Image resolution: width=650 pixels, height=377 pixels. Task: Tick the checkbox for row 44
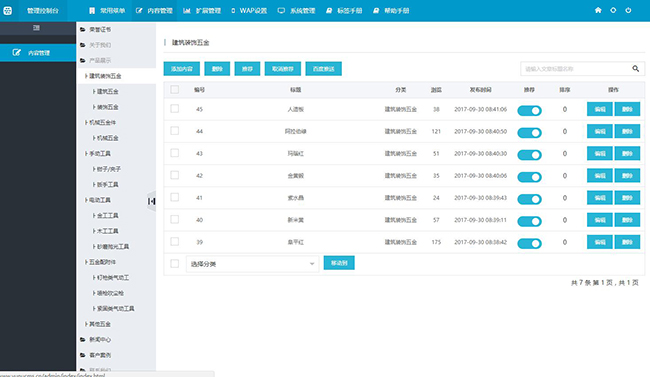[x=175, y=131]
